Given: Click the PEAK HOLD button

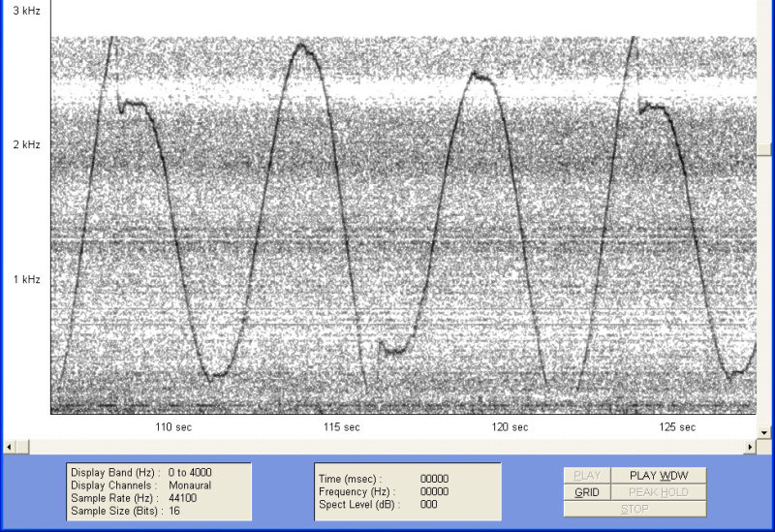Looking at the screenshot, I should click(x=659, y=492).
